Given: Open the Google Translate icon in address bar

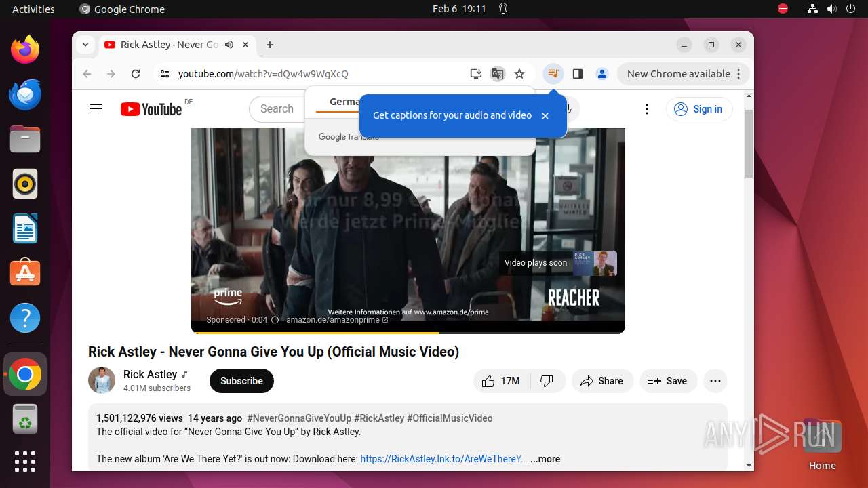Looking at the screenshot, I should point(498,74).
